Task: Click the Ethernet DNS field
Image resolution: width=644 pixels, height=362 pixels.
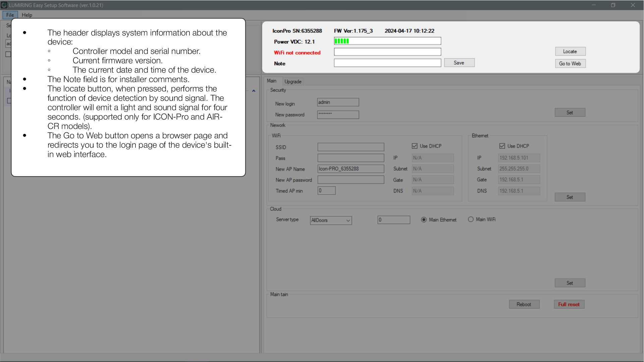Action: (519, 191)
